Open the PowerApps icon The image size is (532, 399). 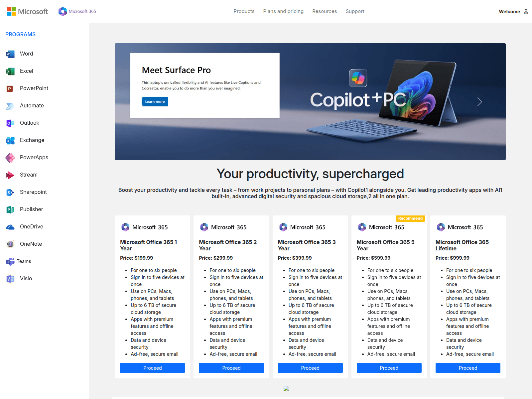(x=10, y=158)
